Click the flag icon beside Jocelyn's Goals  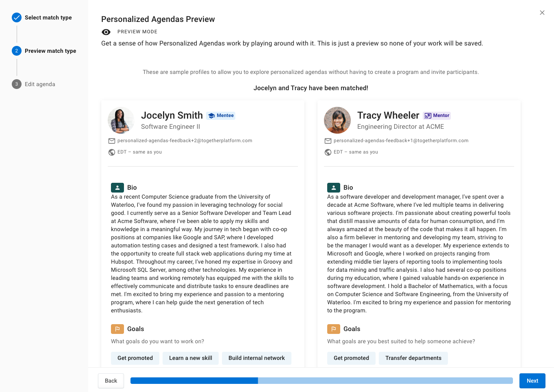[x=117, y=329]
